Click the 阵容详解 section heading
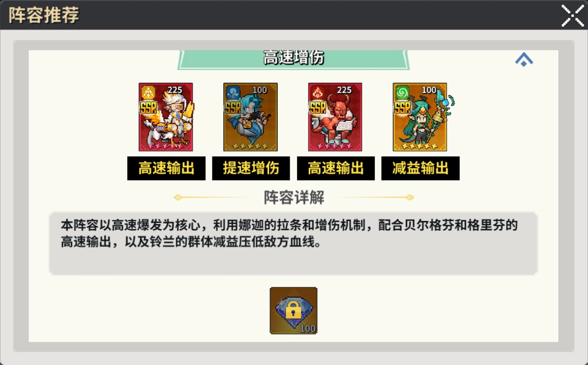Image resolution: width=588 pixels, height=365 pixels. pyautogui.click(x=294, y=198)
